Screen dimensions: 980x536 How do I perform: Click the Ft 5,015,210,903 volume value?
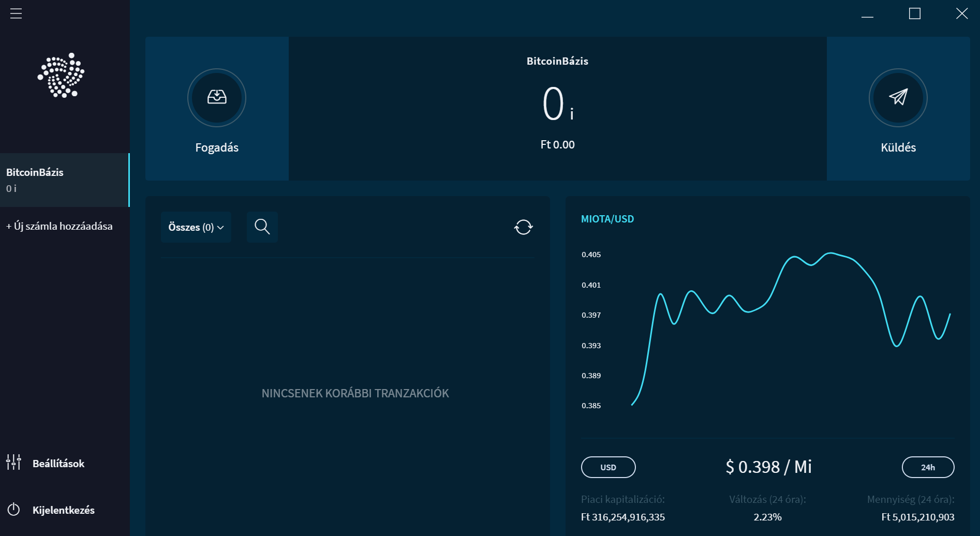click(x=918, y=517)
